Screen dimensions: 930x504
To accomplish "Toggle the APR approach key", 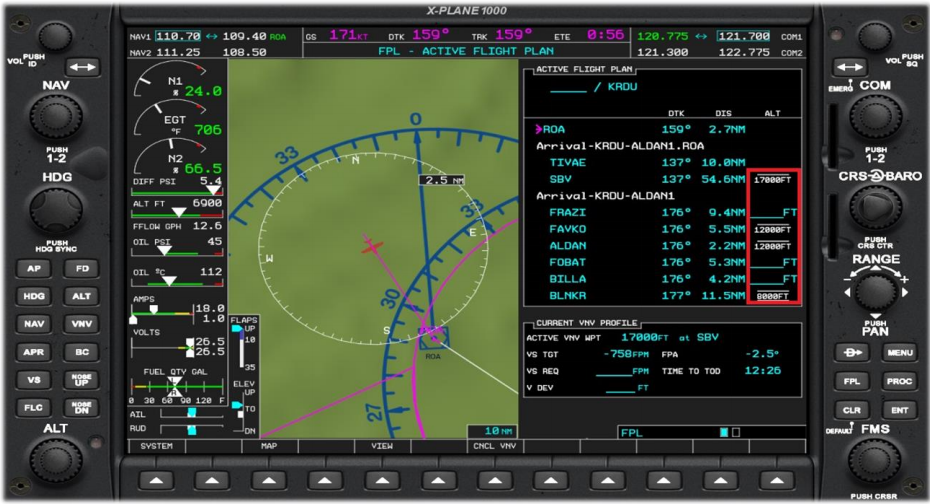I will pyautogui.click(x=34, y=352).
